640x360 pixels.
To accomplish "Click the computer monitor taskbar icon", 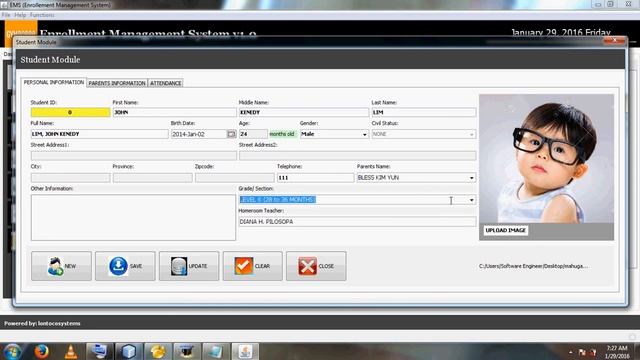I will pos(99,351).
